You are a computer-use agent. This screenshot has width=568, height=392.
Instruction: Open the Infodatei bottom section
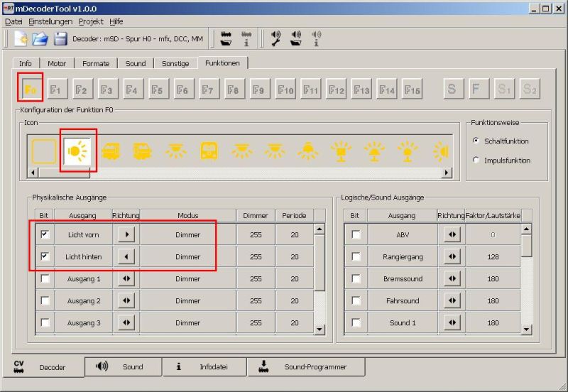(x=204, y=367)
